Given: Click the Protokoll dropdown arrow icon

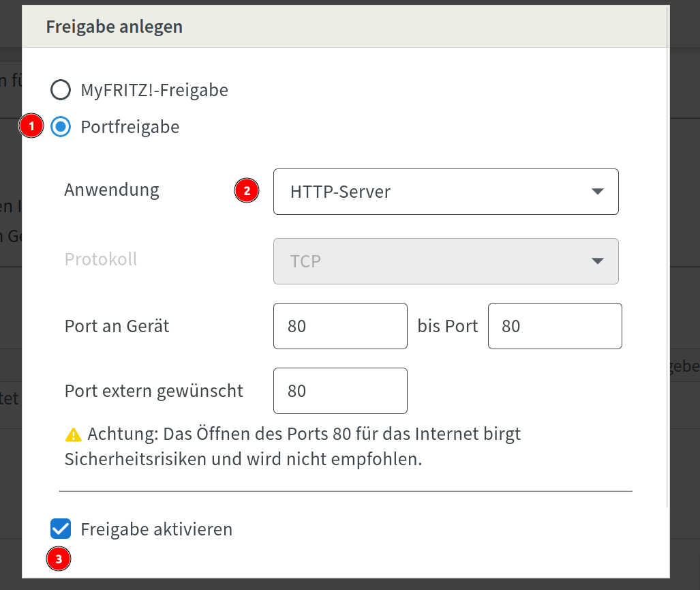Looking at the screenshot, I should [x=597, y=261].
